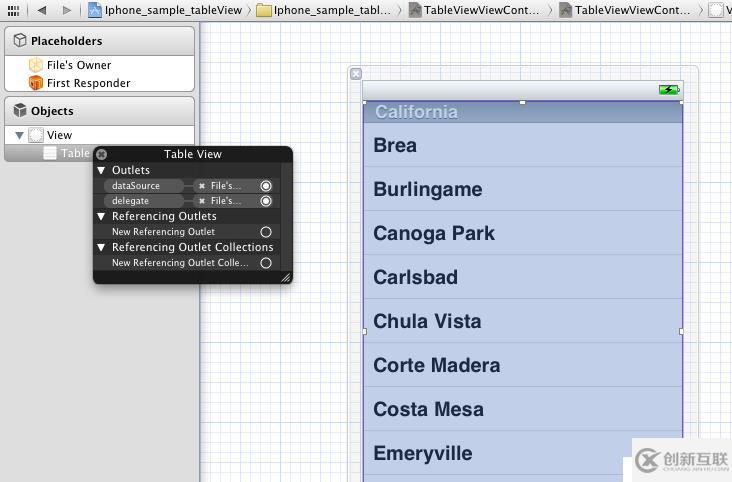This screenshot has width=732, height=482.
Task: Select the California section header
Action: (523, 112)
